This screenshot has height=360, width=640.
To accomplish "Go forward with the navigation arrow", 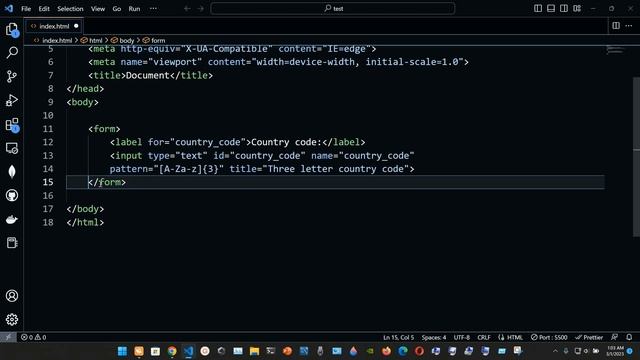I will pyautogui.click(x=200, y=8).
